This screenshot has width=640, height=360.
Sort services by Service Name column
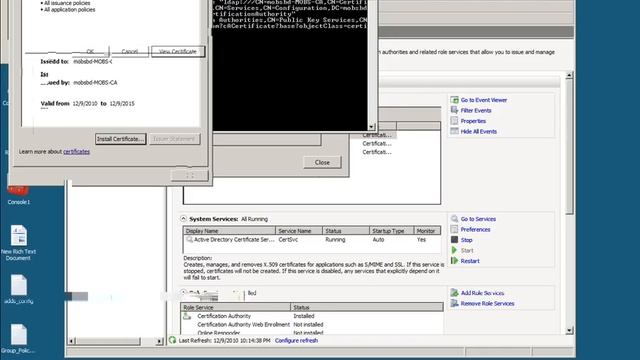tap(299, 231)
